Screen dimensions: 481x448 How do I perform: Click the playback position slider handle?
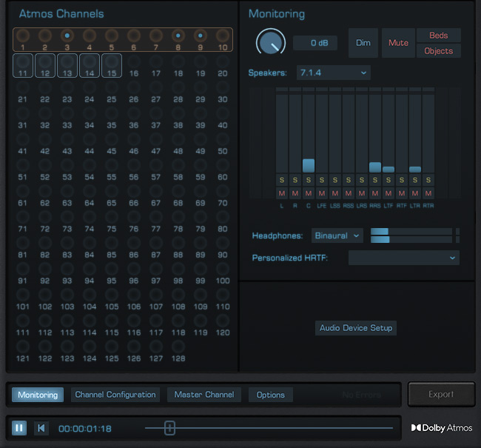coord(169,428)
